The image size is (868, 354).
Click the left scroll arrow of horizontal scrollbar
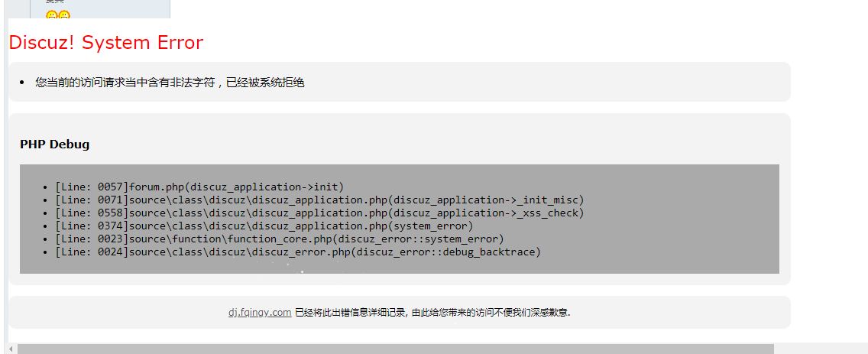coord(11,349)
